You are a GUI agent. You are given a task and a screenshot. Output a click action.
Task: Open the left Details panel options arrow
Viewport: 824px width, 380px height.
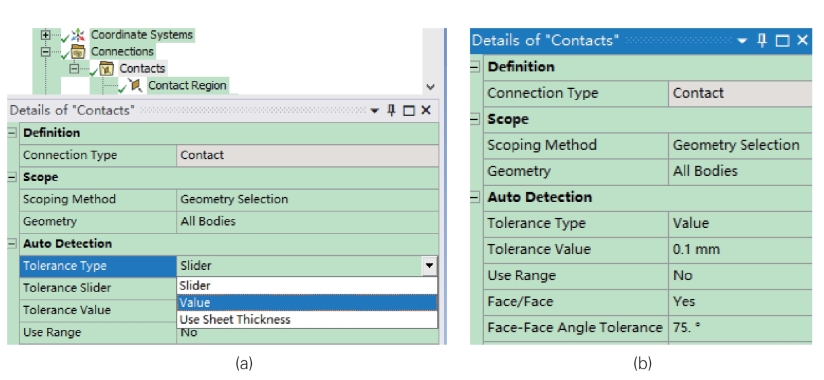pyautogui.click(x=375, y=111)
